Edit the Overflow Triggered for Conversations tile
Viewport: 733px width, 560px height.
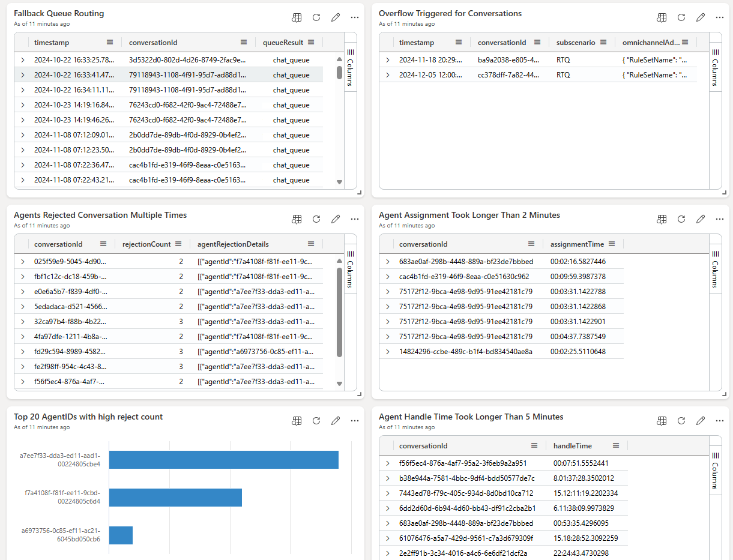tap(701, 17)
